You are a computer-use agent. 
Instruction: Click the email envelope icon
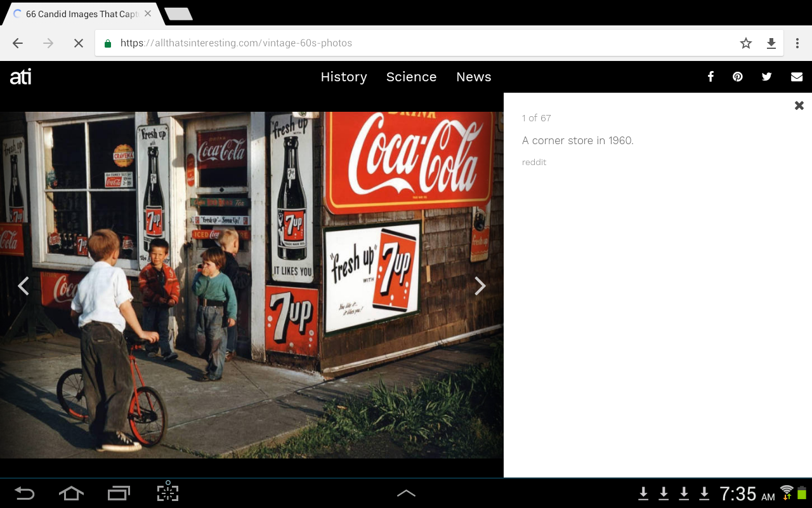[797, 77]
